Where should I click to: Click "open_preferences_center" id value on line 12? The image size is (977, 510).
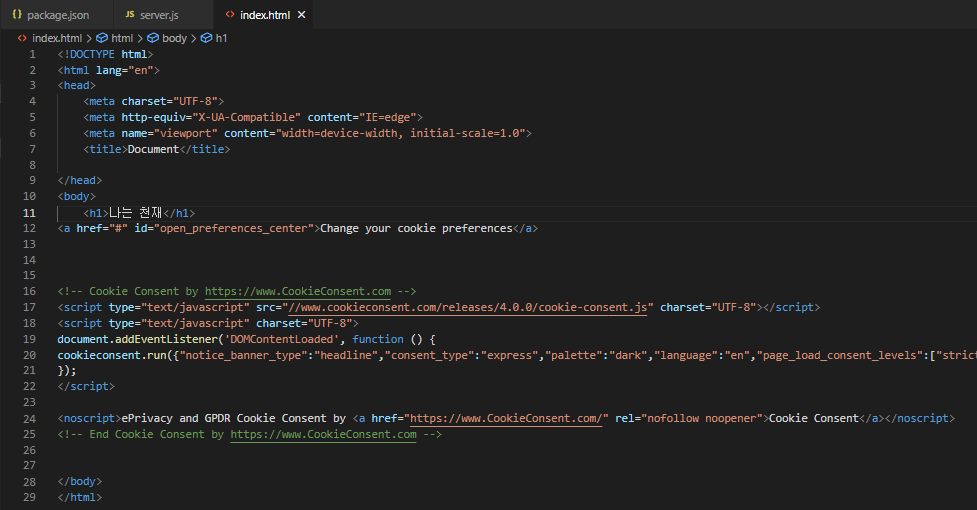point(234,228)
